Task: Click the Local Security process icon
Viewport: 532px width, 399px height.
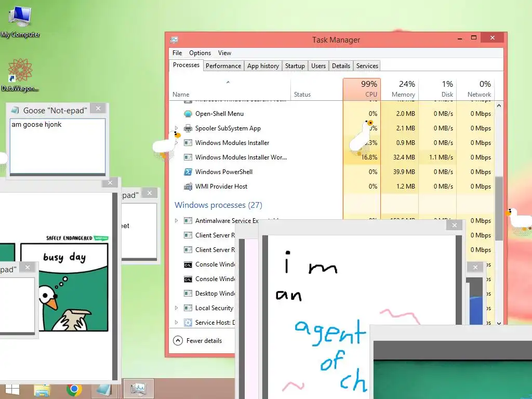Action: click(x=188, y=308)
